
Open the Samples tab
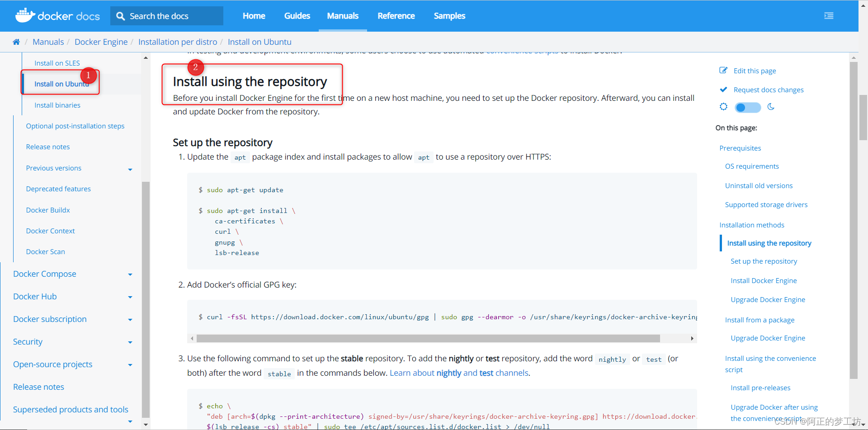click(x=449, y=16)
